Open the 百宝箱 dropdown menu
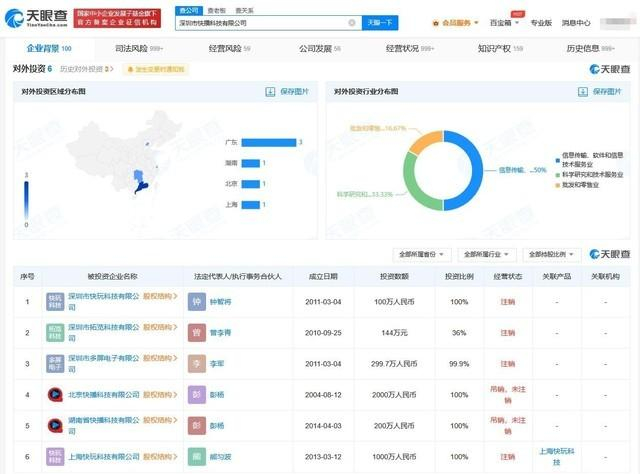The height and width of the screenshot is (474, 640). click(x=504, y=23)
